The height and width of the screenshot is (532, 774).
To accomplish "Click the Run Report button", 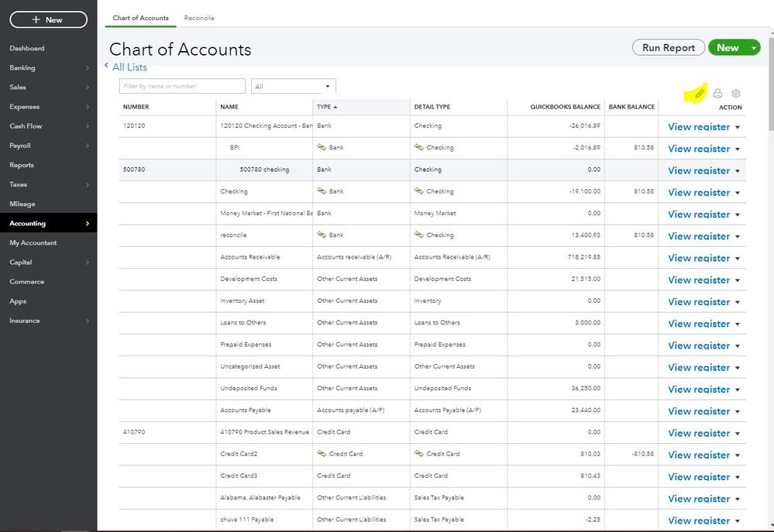I will click(669, 48).
